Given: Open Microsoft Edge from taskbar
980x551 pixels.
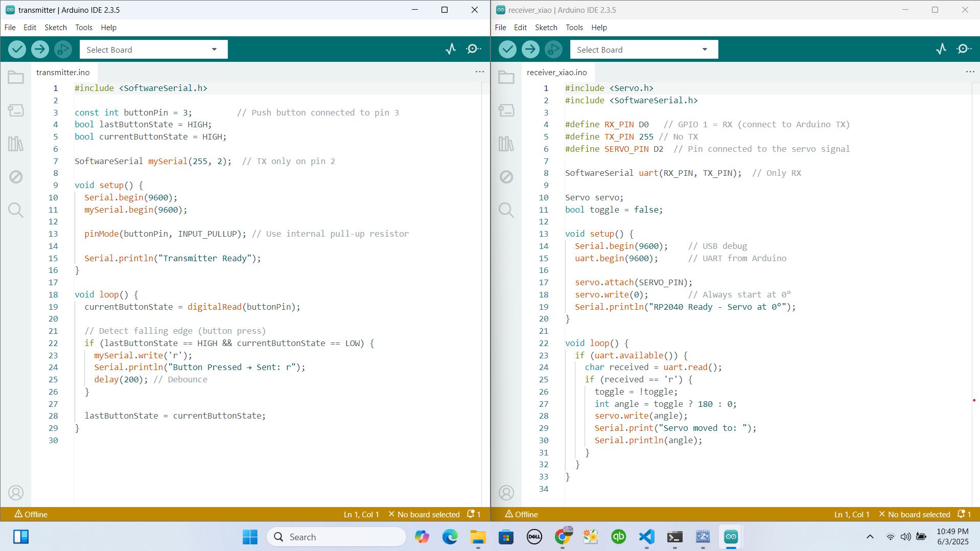Looking at the screenshot, I should (x=450, y=537).
